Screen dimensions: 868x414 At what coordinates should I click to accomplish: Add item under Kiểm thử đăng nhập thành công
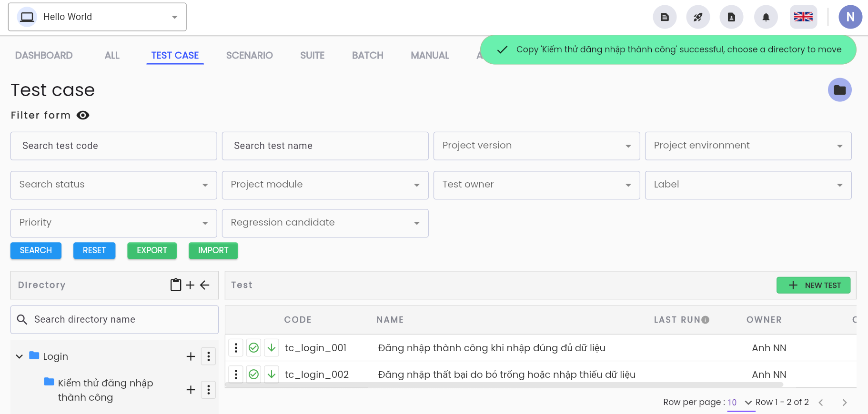[191, 390]
